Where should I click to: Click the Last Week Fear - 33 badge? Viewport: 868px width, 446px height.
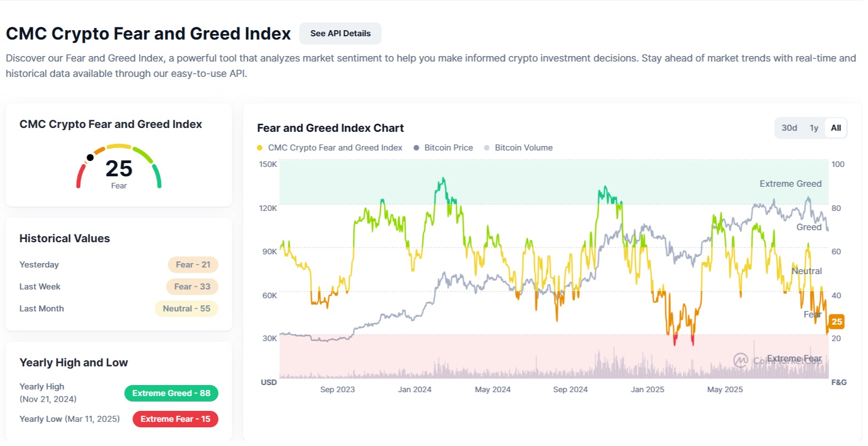(x=192, y=287)
